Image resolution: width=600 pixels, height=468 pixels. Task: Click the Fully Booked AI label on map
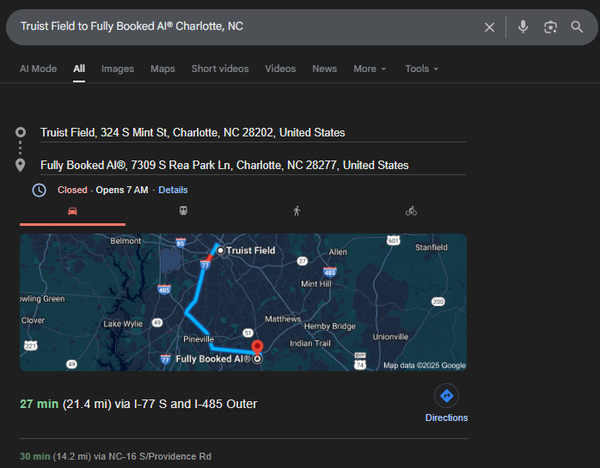pyautogui.click(x=213, y=359)
